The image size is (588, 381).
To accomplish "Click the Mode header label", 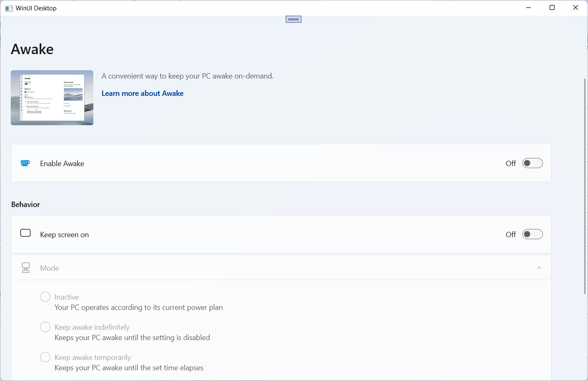I will coord(50,268).
